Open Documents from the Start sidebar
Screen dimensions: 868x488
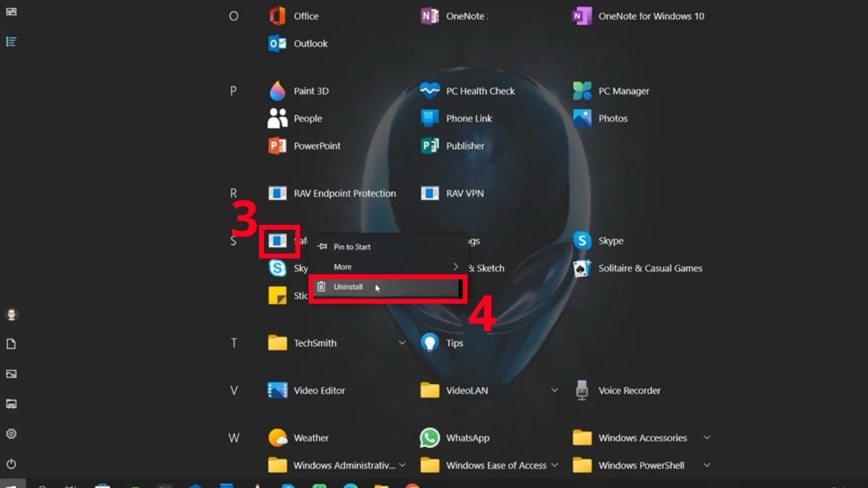[11, 344]
